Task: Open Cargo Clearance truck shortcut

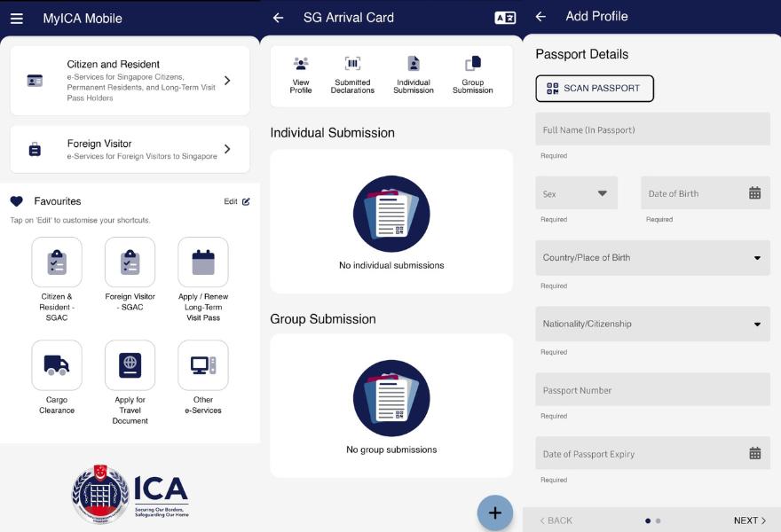Action: point(57,365)
